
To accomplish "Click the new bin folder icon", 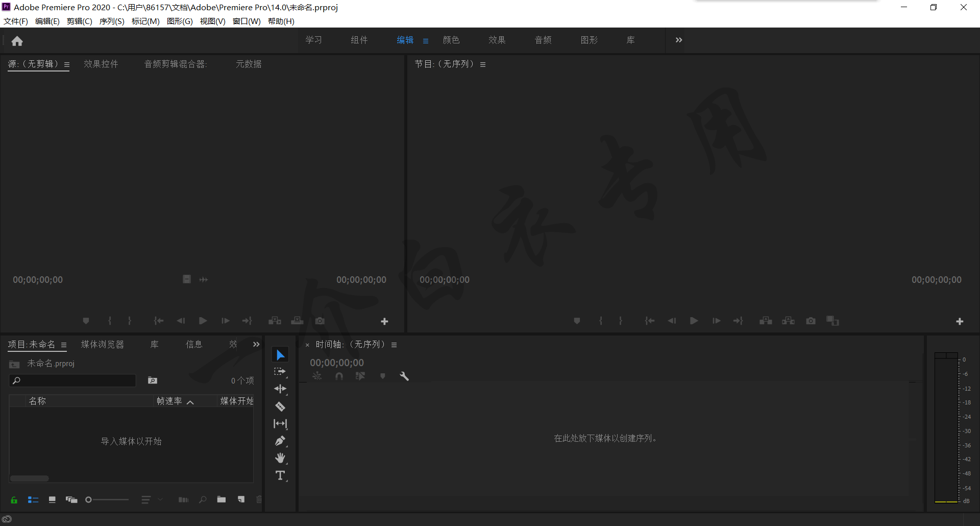I will point(221,499).
